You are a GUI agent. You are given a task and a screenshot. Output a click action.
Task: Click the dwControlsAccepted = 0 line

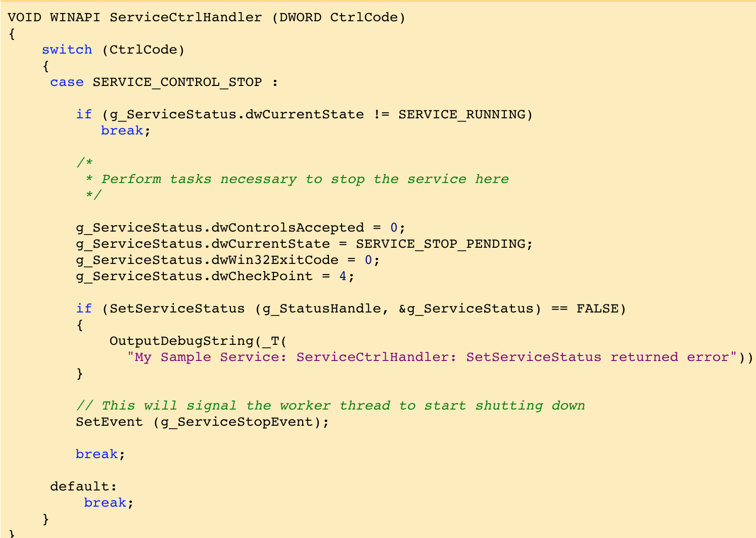(241, 228)
